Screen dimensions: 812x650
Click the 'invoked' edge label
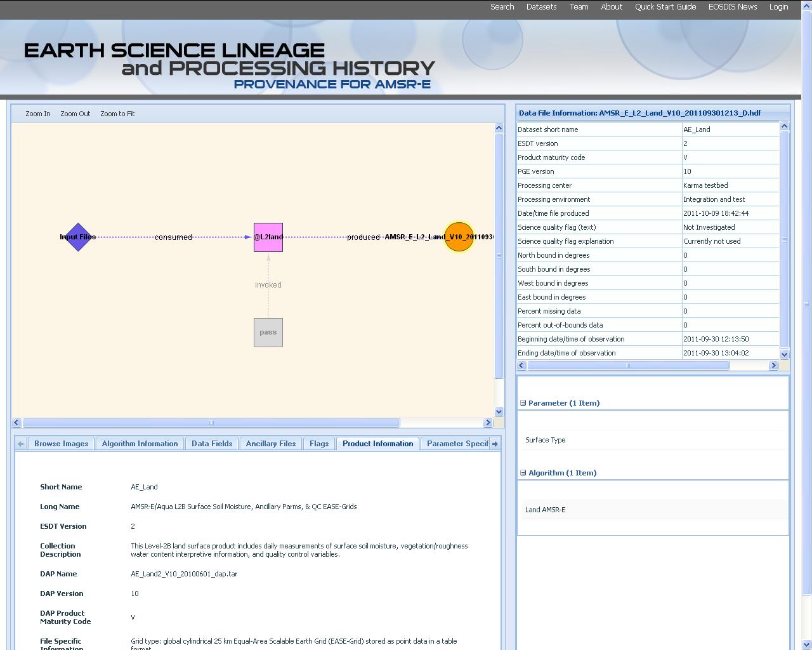point(268,285)
